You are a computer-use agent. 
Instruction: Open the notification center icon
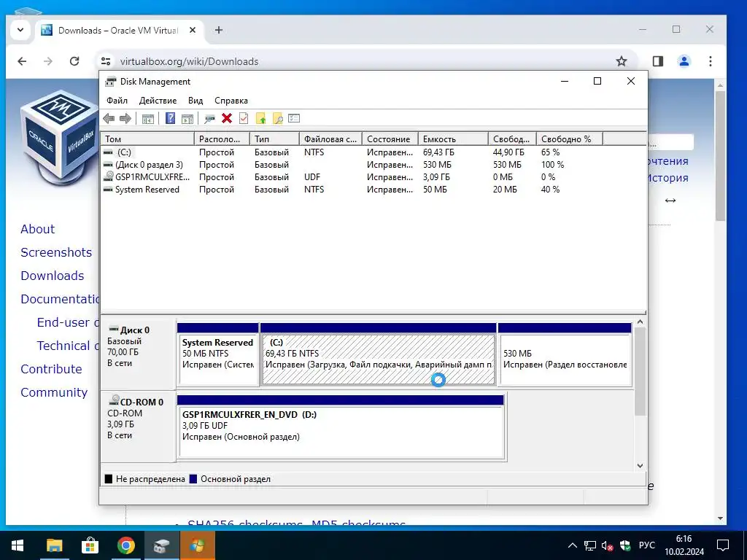[723, 545]
